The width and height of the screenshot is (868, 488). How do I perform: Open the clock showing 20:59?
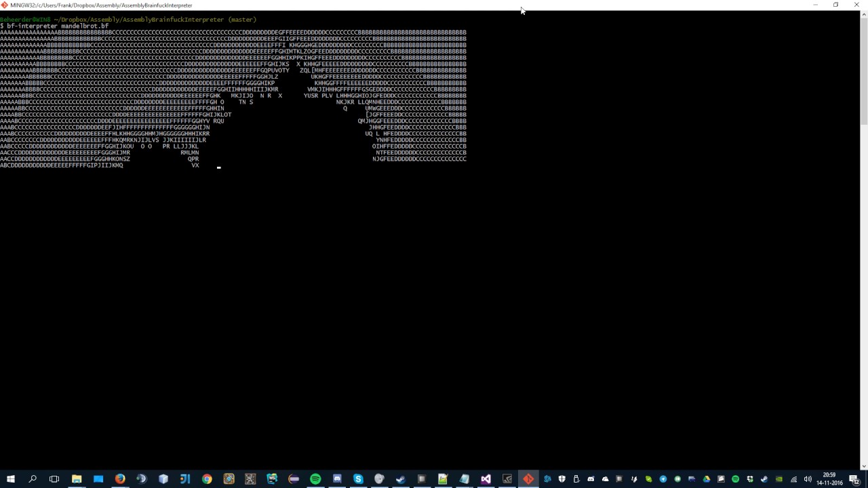(x=829, y=479)
